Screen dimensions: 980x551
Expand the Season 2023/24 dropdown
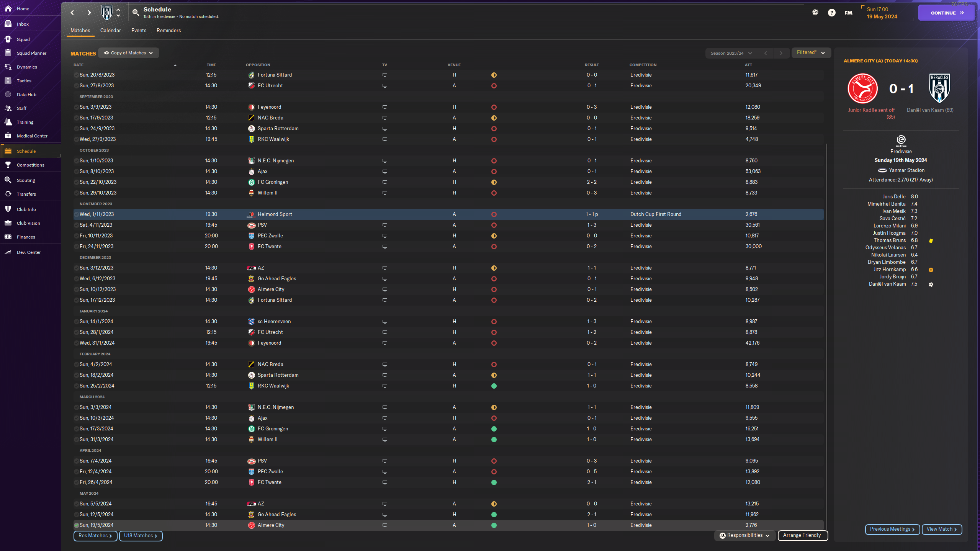pos(731,52)
